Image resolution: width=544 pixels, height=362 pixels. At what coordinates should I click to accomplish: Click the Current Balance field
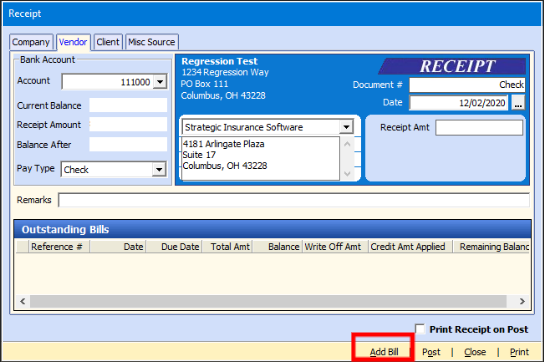point(128,105)
